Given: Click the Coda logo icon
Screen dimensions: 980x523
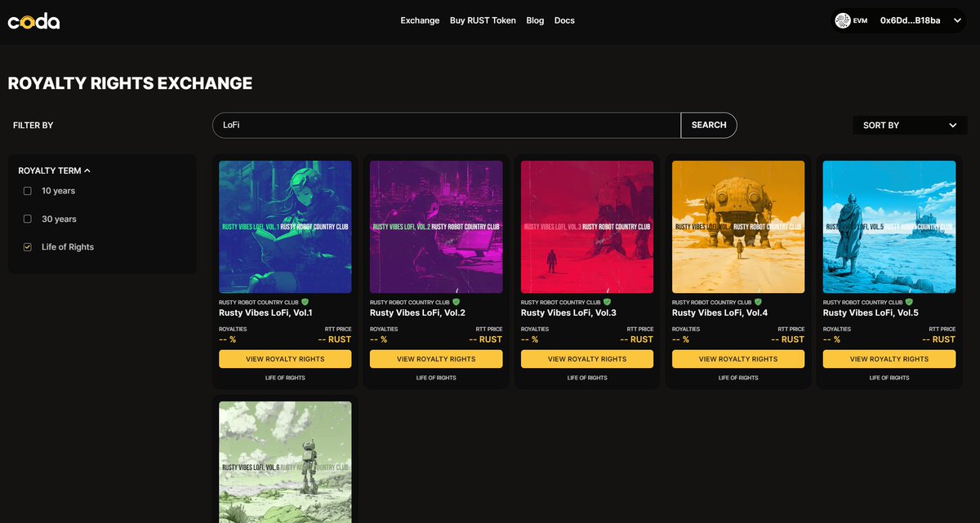Looking at the screenshot, I should click(x=33, y=20).
